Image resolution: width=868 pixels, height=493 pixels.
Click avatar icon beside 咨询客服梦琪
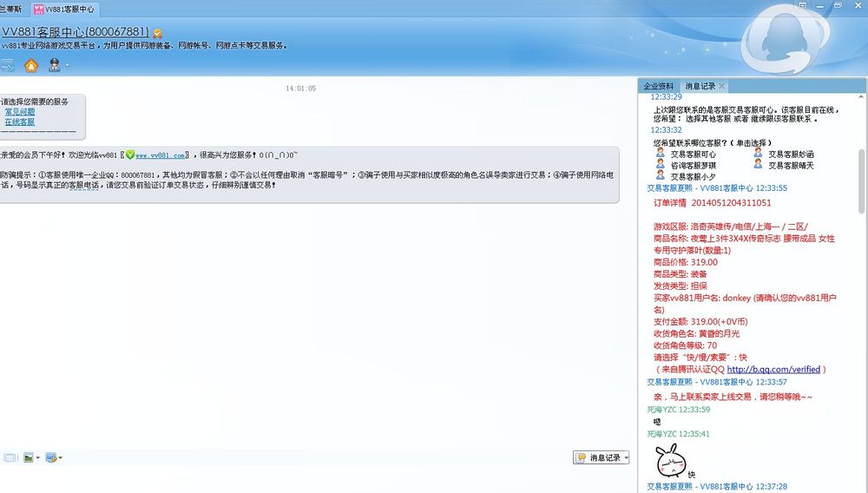(661, 164)
